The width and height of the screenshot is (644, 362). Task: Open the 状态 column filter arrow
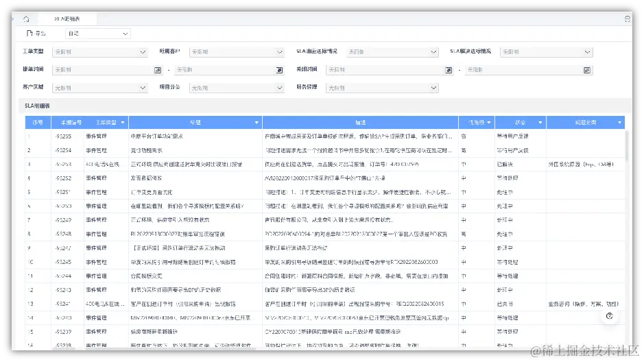pyautogui.click(x=540, y=123)
